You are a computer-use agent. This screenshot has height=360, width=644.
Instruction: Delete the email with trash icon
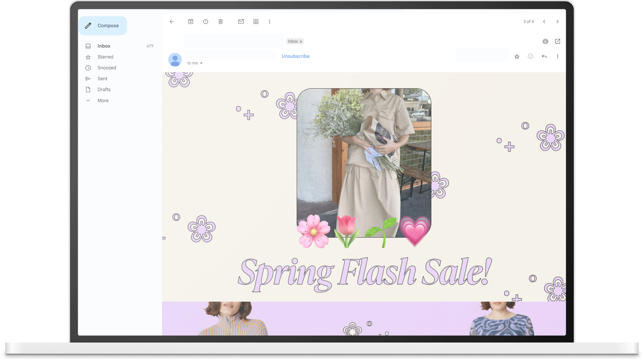click(x=221, y=22)
